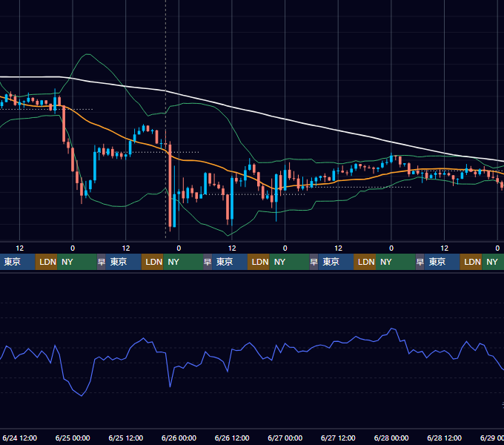The width and height of the screenshot is (504, 445).
Task: Click the 6/25 12:00 date label
Action: [x=126, y=438]
